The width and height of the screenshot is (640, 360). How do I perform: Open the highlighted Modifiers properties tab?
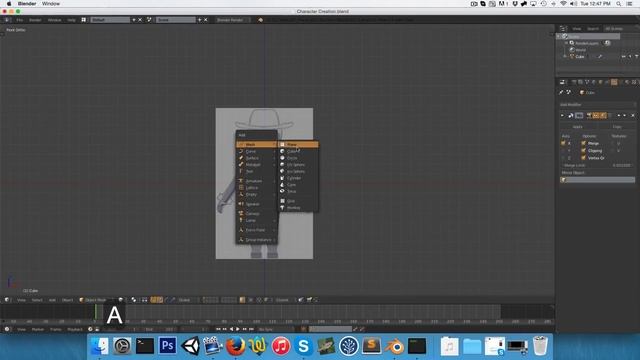[x=614, y=82]
